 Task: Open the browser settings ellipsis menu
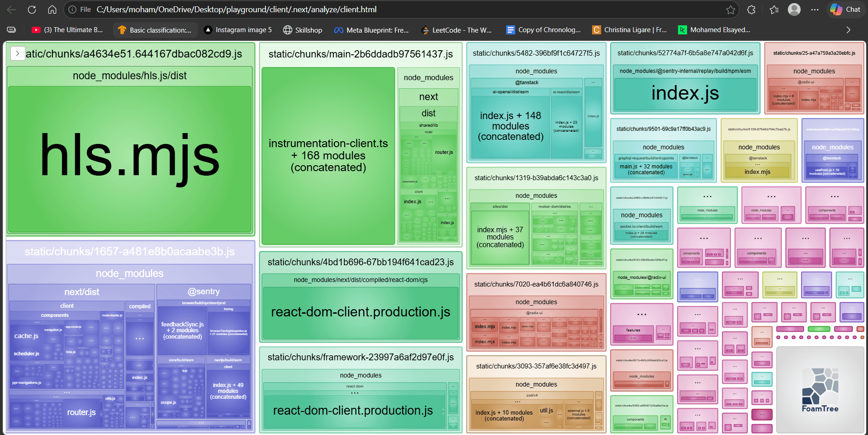815,10
